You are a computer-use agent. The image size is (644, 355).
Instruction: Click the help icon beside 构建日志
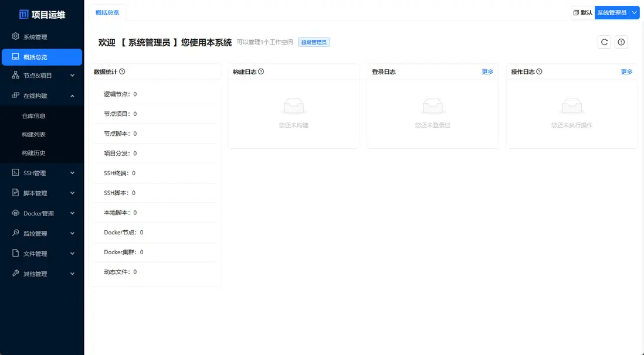coord(261,71)
